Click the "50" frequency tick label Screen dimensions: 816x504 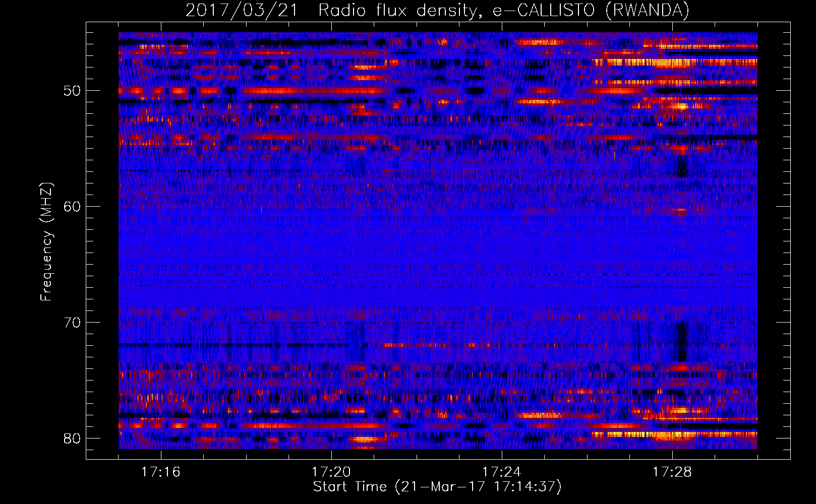[x=72, y=91]
